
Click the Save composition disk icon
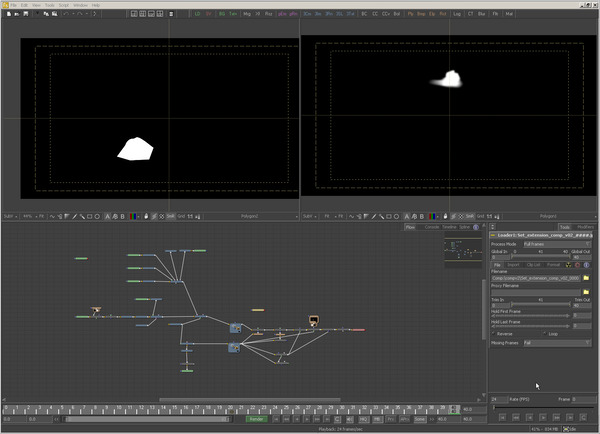[x=26, y=14]
